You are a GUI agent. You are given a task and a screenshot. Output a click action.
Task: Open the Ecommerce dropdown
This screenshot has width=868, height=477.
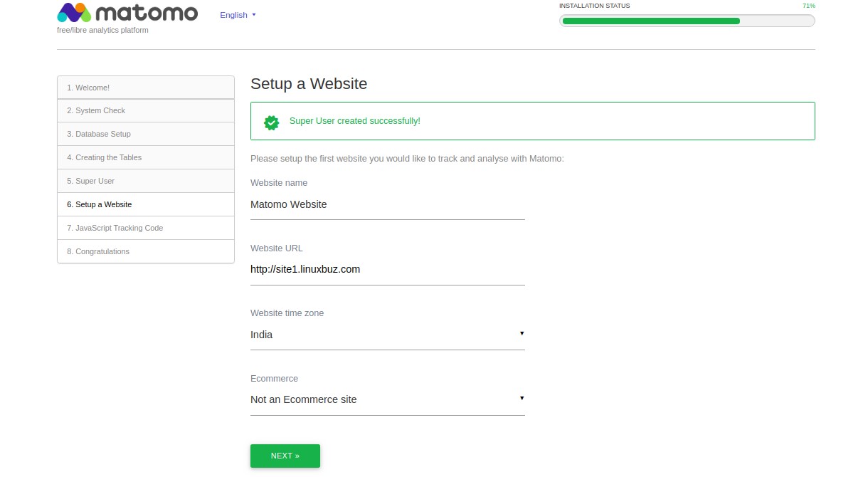click(388, 399)
